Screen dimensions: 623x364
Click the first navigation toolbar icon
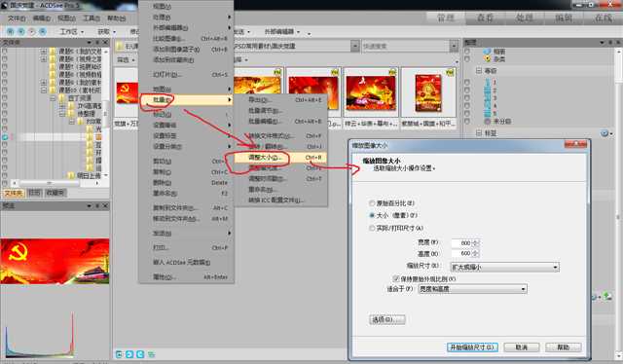pos(11,31)
